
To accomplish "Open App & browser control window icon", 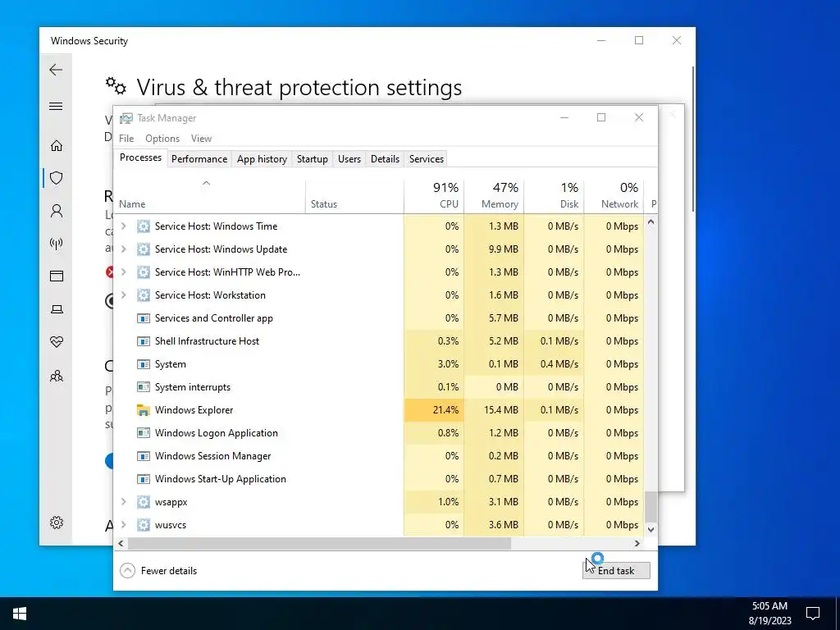I will coord(57,276).
